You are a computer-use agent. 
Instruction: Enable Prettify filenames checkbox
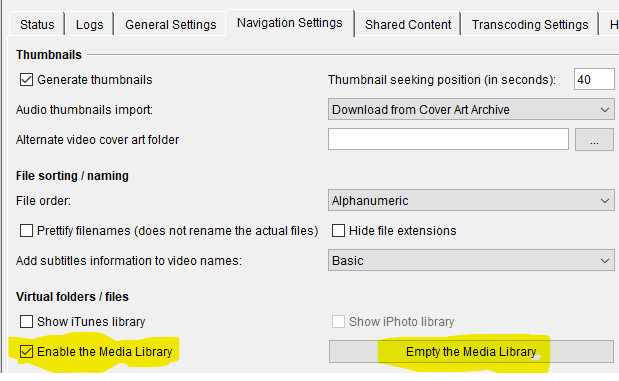point(26,231)
